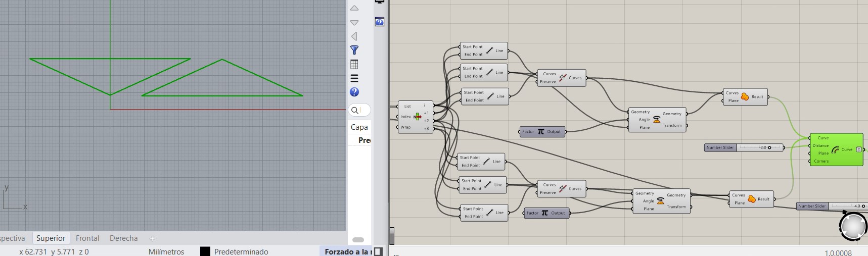
Task: Select the upper Region Union component icon
Action: [745, 96]
